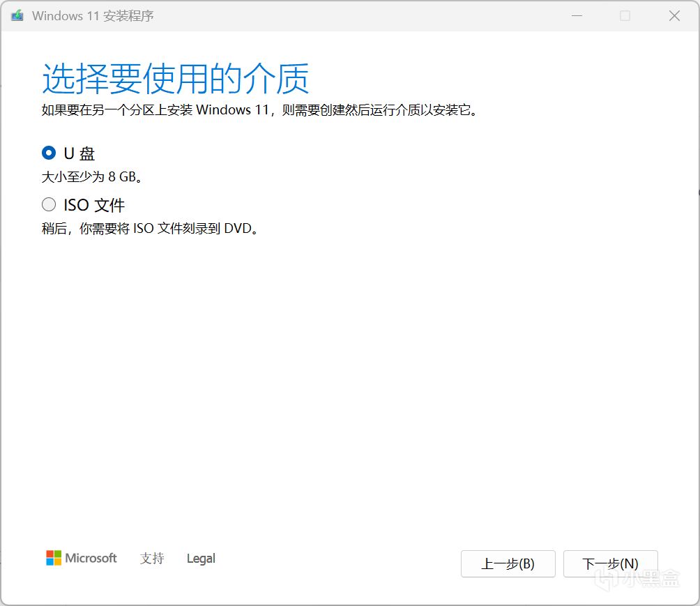
Task: Click the 下一步(N) button
Action: tap(610, 563)
